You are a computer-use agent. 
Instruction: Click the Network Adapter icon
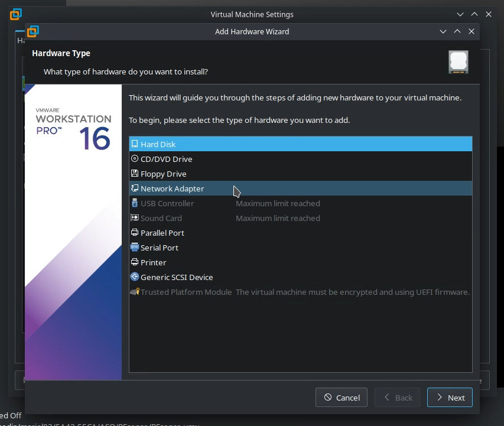click(135, 188)
